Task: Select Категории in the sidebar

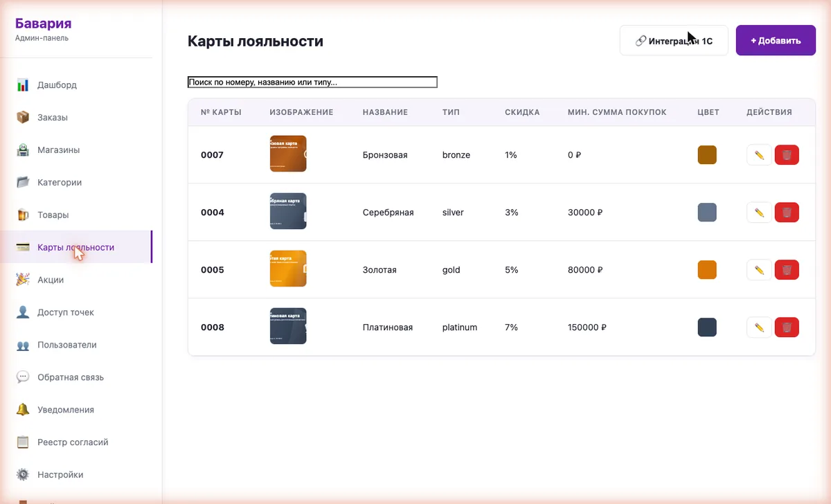Action: [x=76, y=183]
